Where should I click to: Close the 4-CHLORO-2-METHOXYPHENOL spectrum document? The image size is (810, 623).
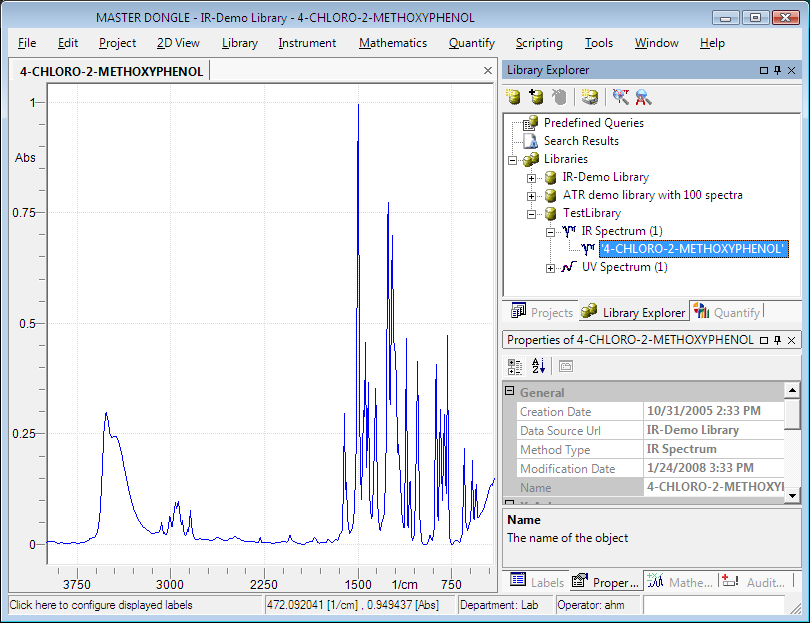point(488,71)
